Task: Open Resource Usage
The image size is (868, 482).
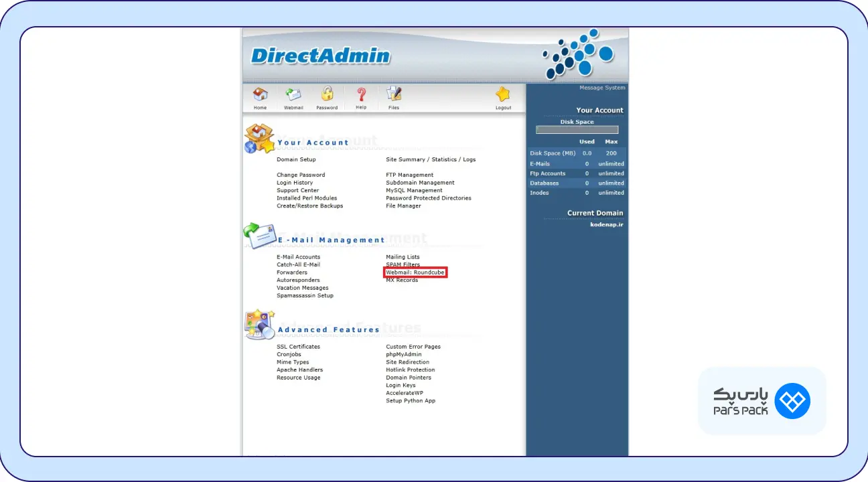Action: click(298, 378)
